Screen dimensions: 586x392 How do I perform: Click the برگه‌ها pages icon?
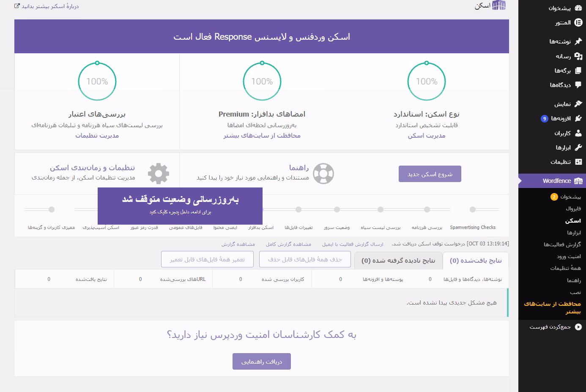point(578,71)
